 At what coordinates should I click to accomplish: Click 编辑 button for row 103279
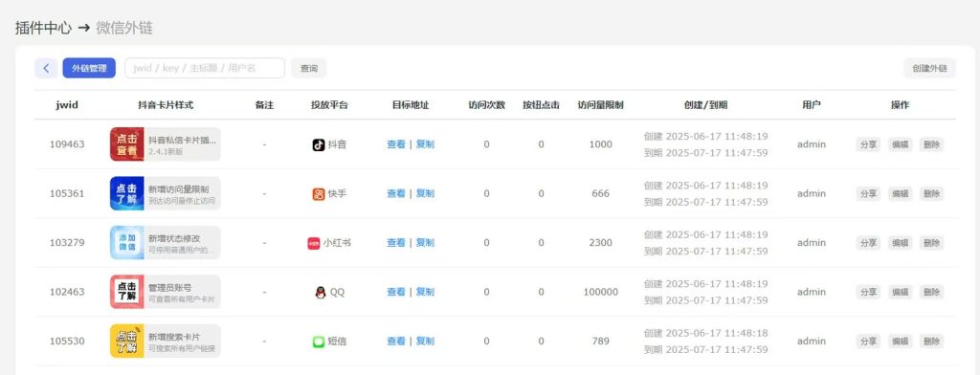900,242
